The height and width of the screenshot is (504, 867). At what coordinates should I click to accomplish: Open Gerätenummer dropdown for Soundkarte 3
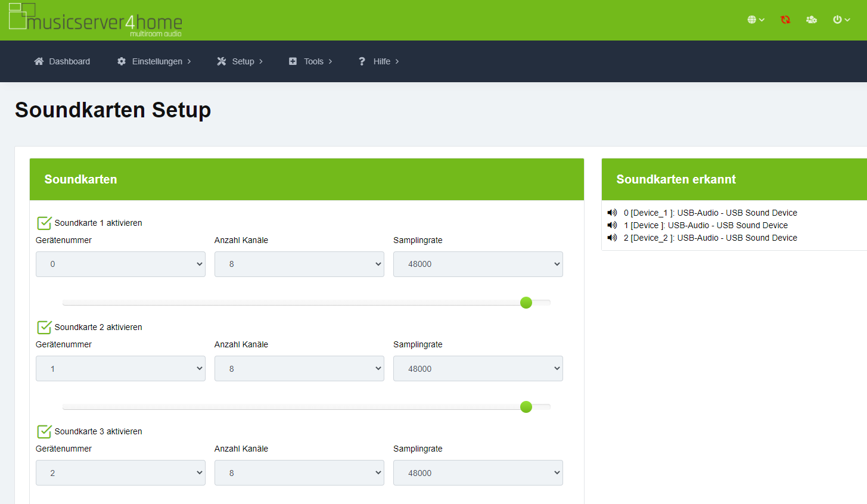point(120,473)
